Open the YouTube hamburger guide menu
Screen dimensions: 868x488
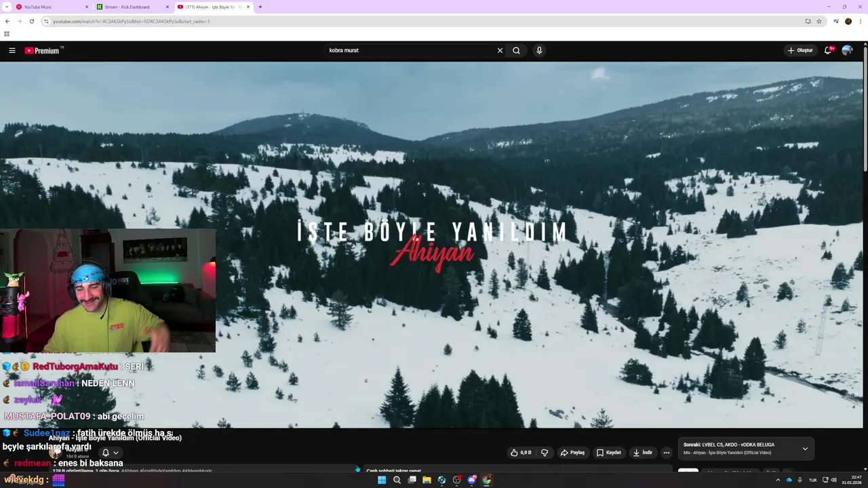[x=12, y=50]
